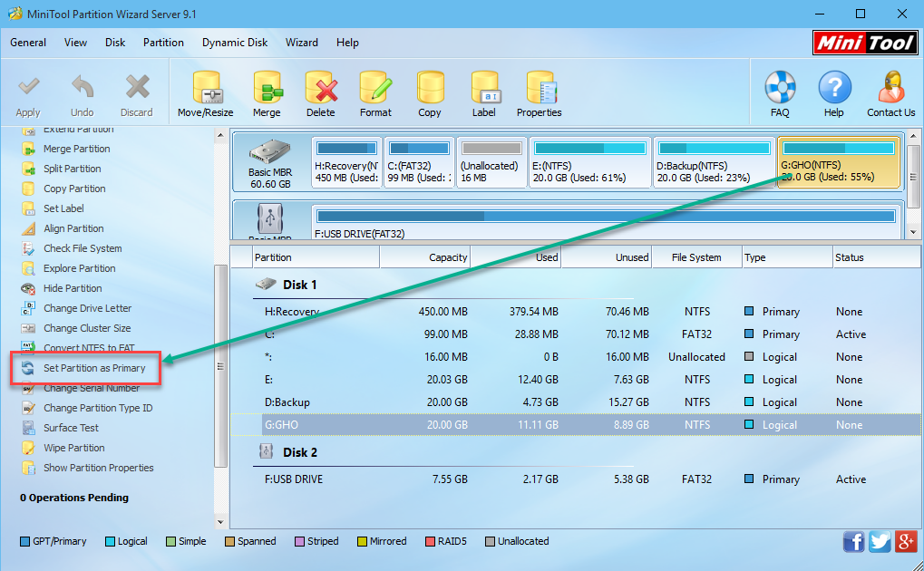924x571 pixels.
Task: Sort by the Status column header
Action: 876,257
